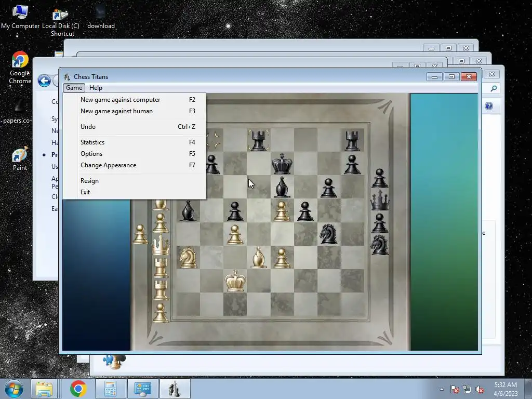
Task: Maximize the Chess Titans window
Action: tap(451, 77)
